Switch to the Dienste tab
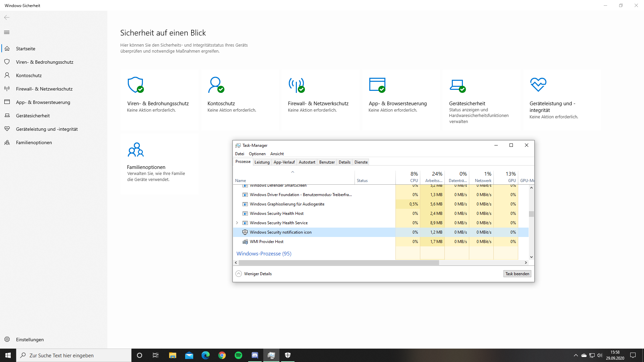 [x=361, y=162]
